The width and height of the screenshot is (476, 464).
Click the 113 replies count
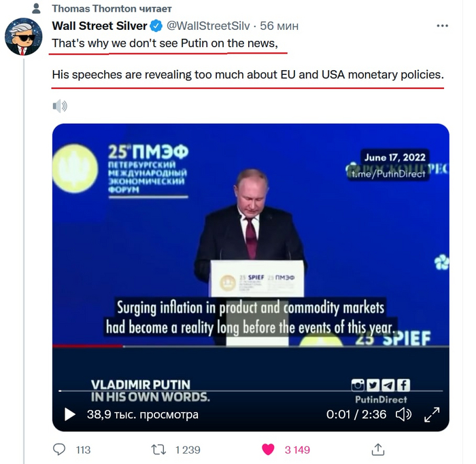coord(83,450)
